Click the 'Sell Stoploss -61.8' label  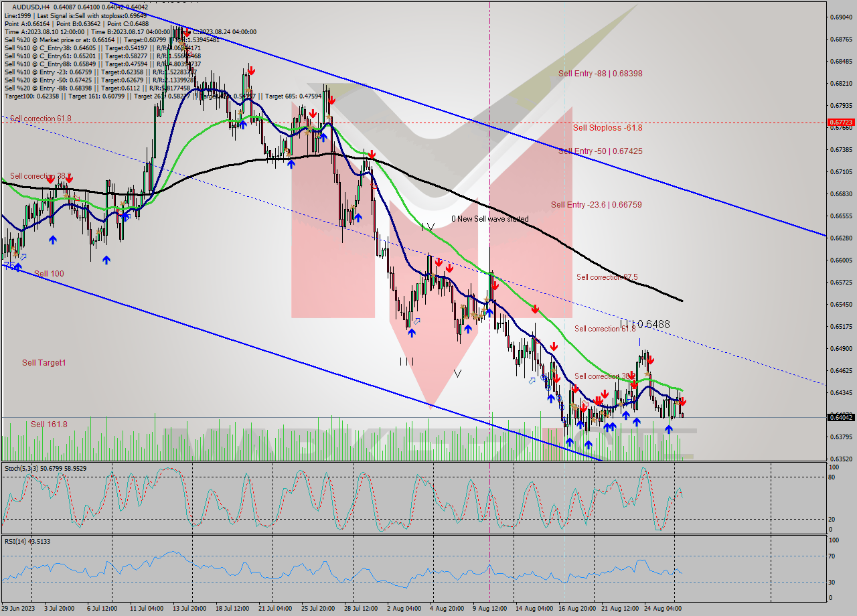click(608, 127)
